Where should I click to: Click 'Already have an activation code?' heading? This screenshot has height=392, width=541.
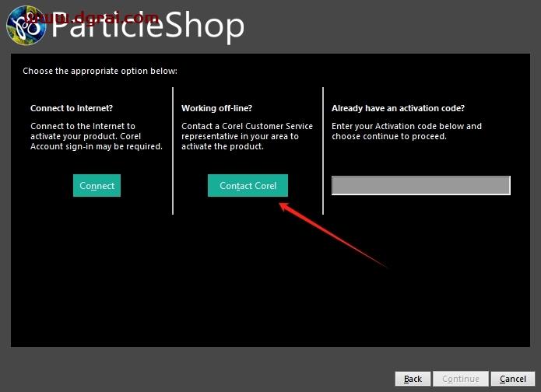pos(398,108)
